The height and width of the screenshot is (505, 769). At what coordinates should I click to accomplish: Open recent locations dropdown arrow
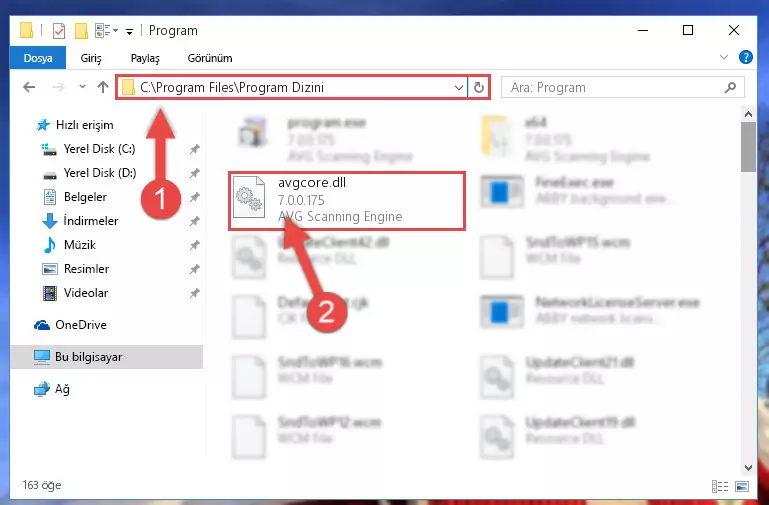pos(82,87)
